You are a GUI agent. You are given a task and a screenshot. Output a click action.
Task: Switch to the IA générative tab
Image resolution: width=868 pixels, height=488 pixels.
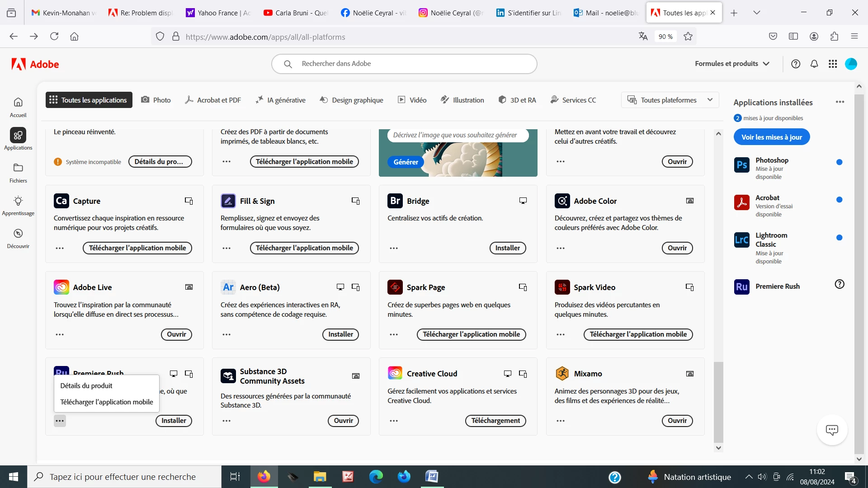click(280, 100)
